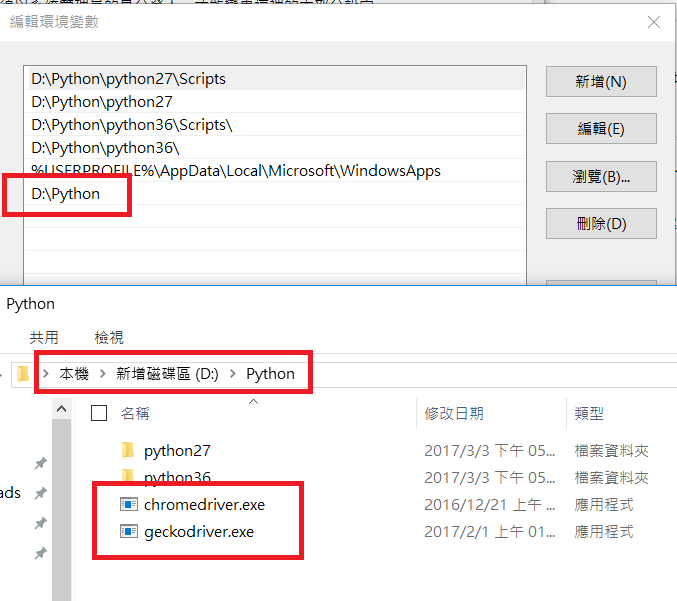Click the navigation pane scroll up arrow
This screenshot has width=677, height=601.
(x=61, y=408)
